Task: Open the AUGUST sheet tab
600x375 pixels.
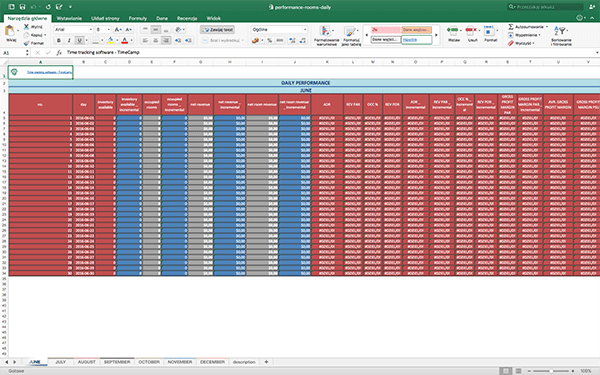Action: click(86, 362)
